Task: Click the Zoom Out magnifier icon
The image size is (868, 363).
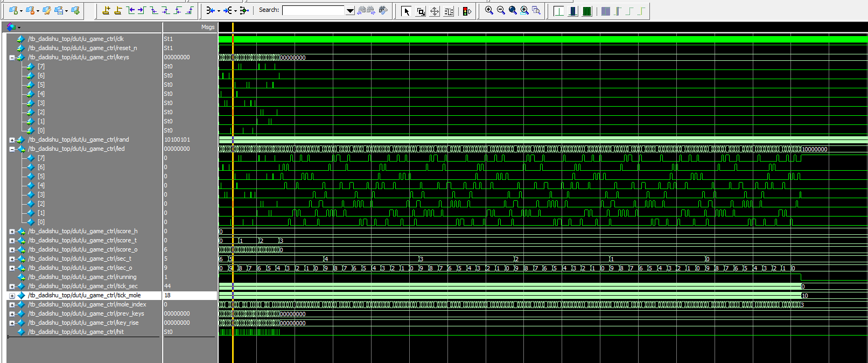Action: (501, 10)
